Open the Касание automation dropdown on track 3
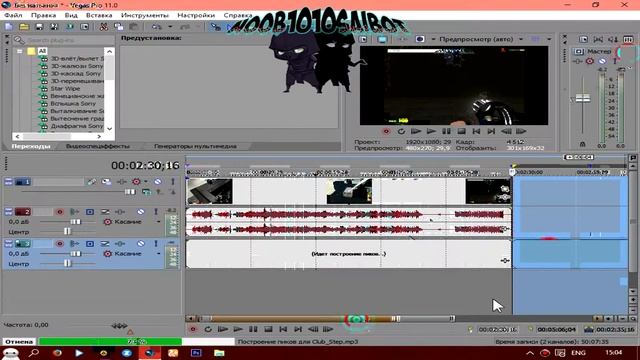This screenshot has width=640, height=360. [158, 254]
